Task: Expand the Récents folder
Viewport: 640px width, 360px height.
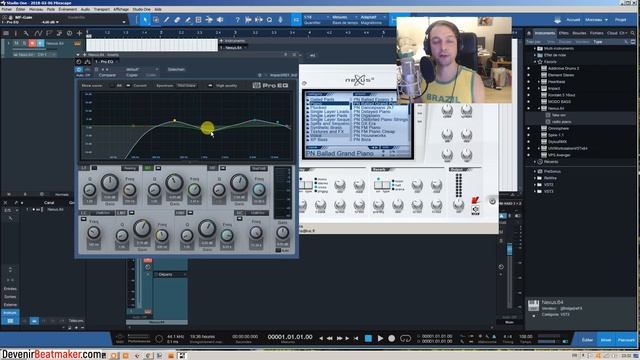Action: 535,162
